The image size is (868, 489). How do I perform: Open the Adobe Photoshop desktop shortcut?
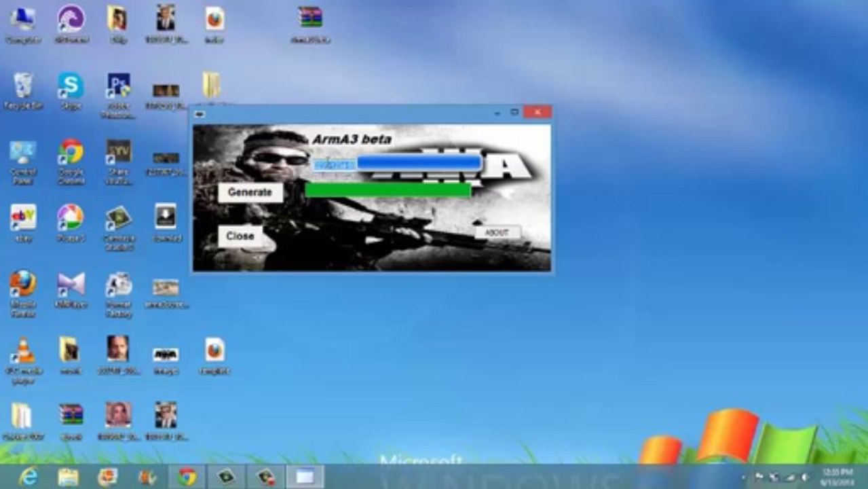(118, 95)
